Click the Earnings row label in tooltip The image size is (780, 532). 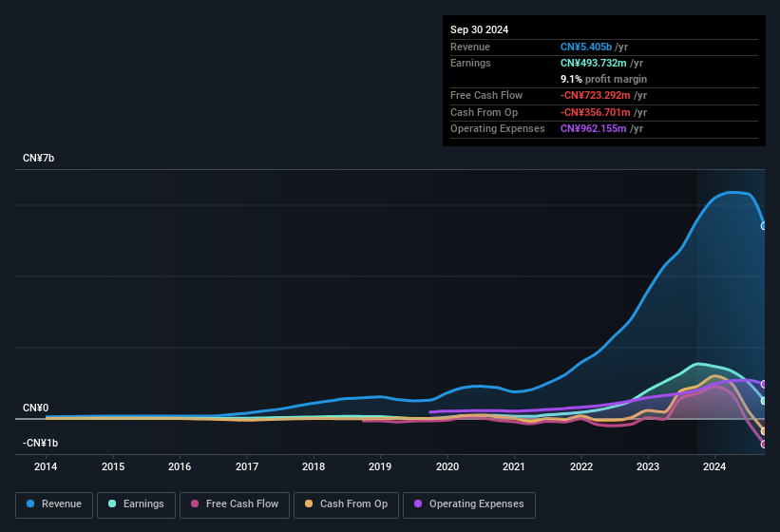tap(470, 63)
